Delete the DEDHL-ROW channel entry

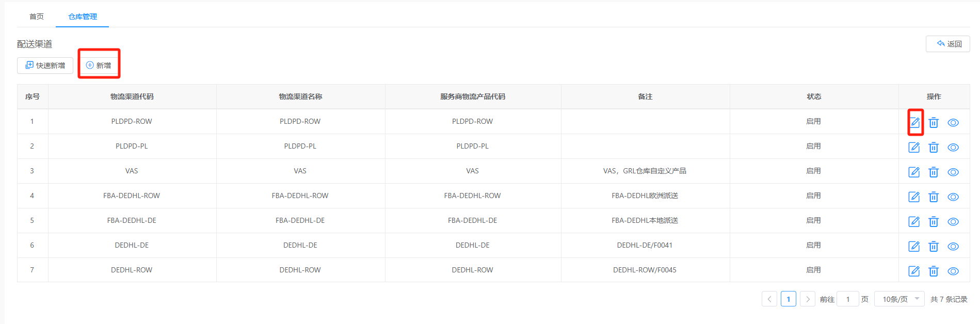pyautogui.click(x=934, y=271)
